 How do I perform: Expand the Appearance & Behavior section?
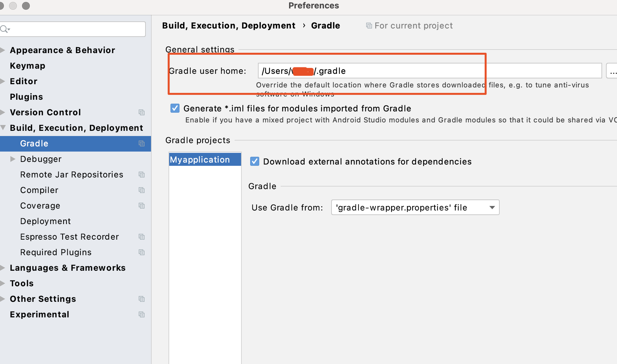2,50
